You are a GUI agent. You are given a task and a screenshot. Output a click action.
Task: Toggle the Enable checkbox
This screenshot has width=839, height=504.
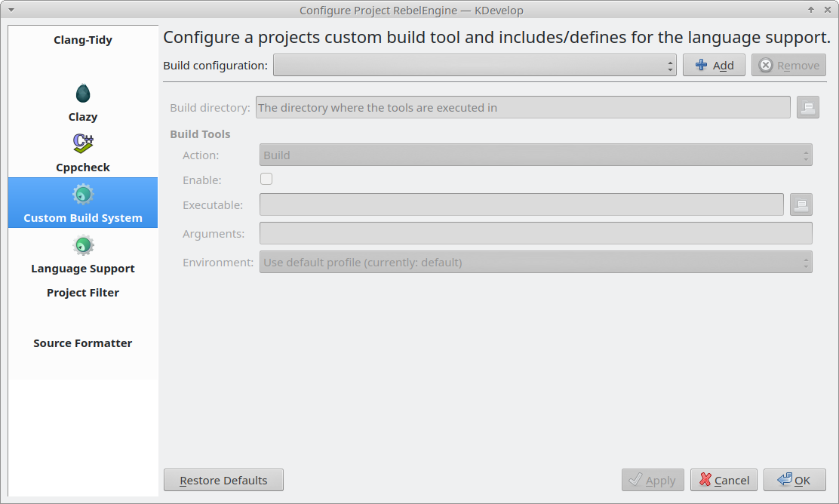pyautogui.click(x=266, y=180)
